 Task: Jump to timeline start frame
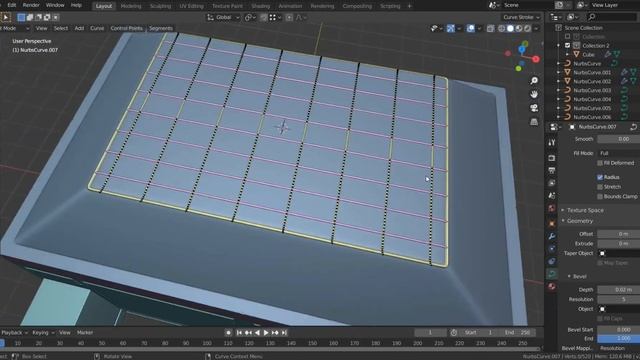tap(239, 333)
